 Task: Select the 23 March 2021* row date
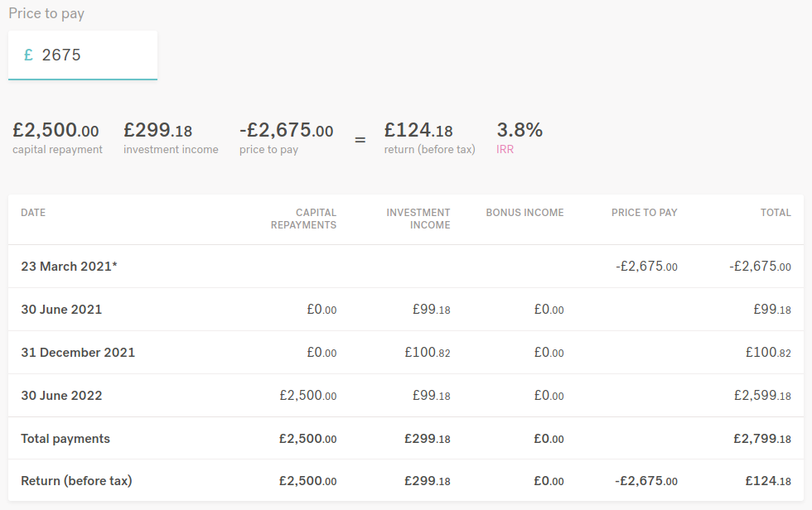click(x=69, y=267)
